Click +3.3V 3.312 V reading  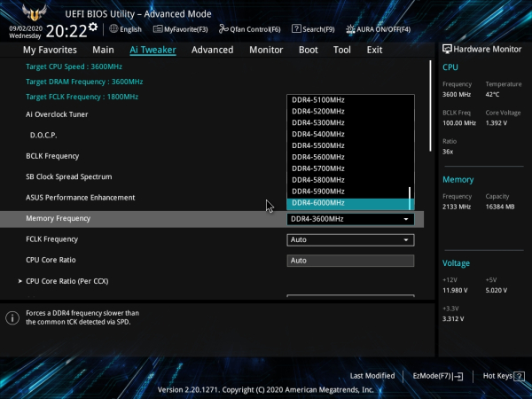453,319
